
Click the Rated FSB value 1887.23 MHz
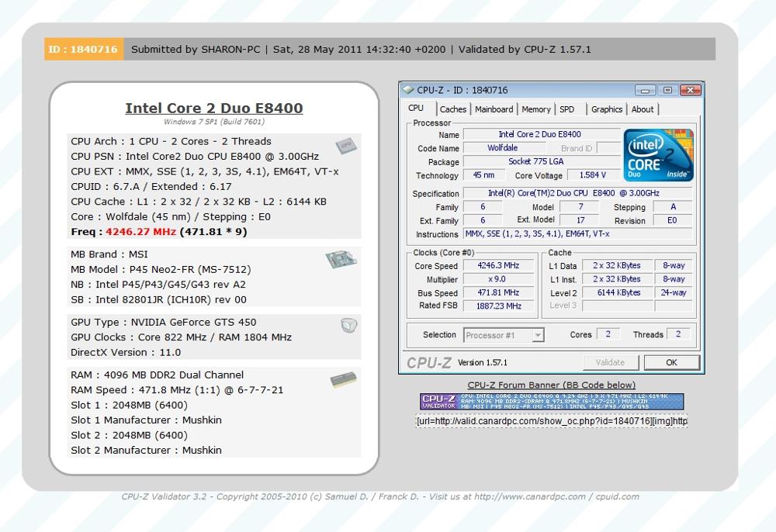coord(498,306)
